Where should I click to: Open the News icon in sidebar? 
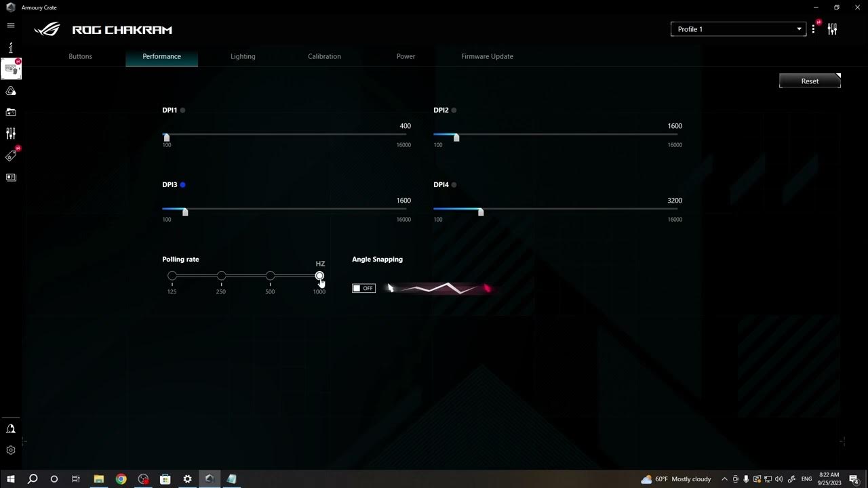pos(11,178)
